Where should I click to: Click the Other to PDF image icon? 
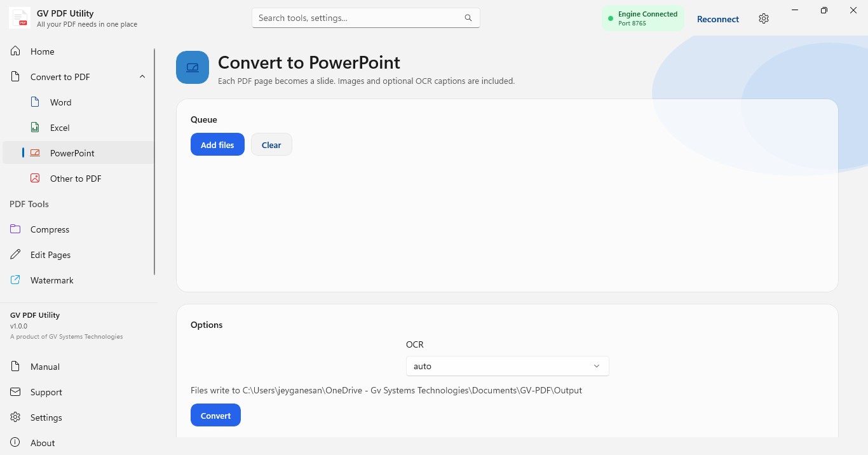point(36,179)
